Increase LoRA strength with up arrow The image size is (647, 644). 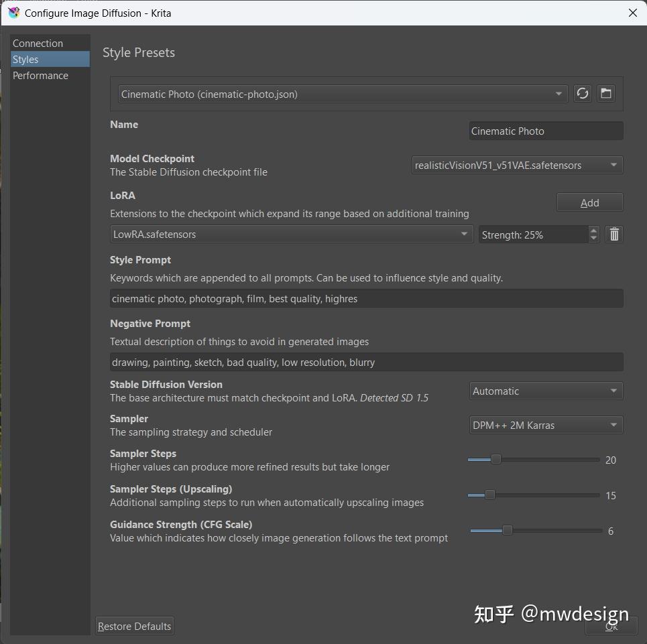(x=593, y=231)
